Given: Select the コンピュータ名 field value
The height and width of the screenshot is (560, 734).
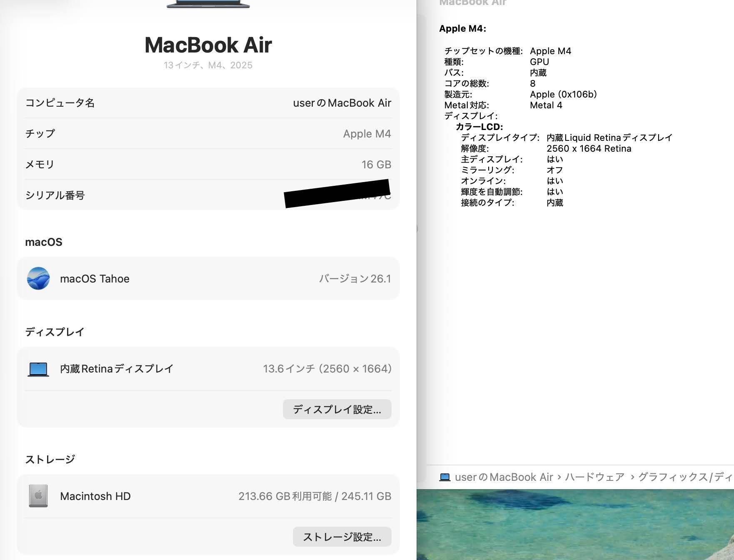Looking at the screenshot, I should coord(342,103).
